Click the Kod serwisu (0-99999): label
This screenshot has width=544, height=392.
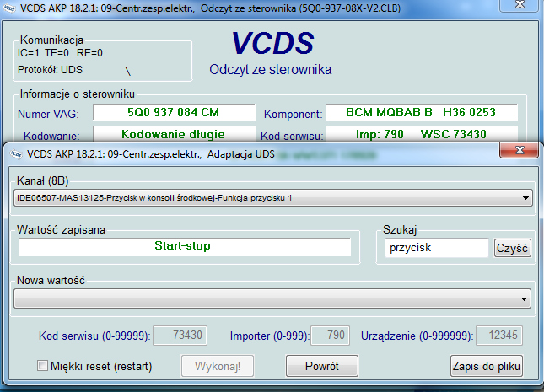pos(94,336)
